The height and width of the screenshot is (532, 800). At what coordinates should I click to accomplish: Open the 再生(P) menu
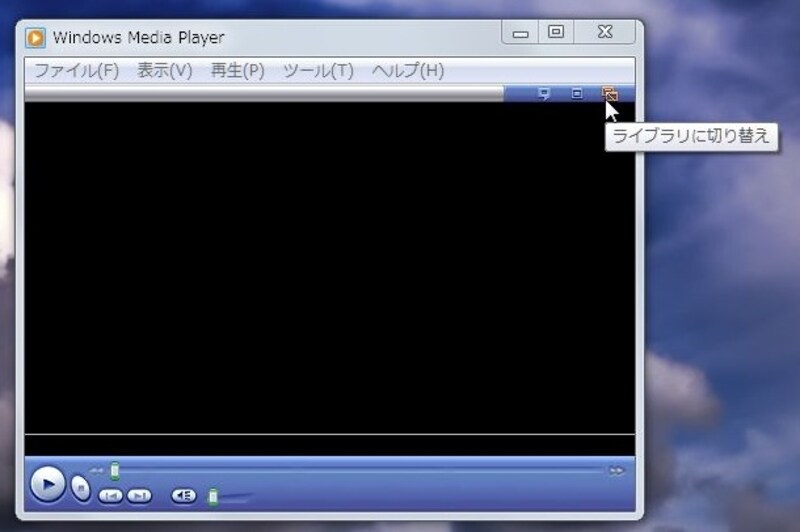point(238,70)
